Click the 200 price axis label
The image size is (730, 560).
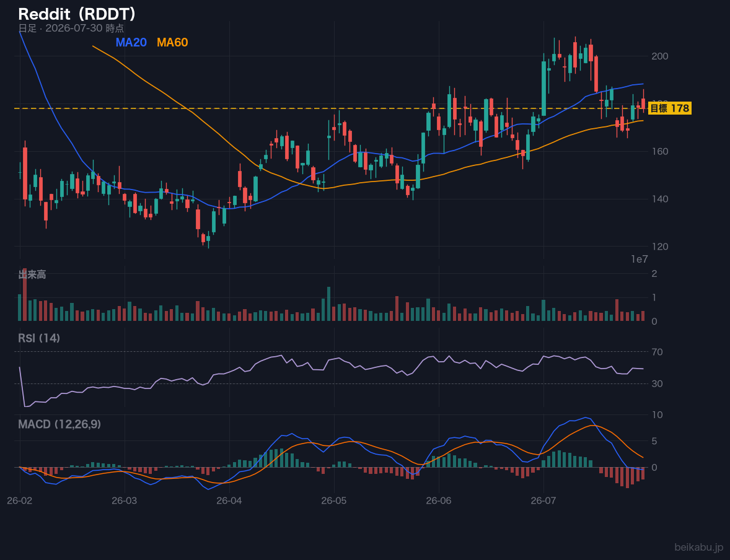[x=660, y=56]
